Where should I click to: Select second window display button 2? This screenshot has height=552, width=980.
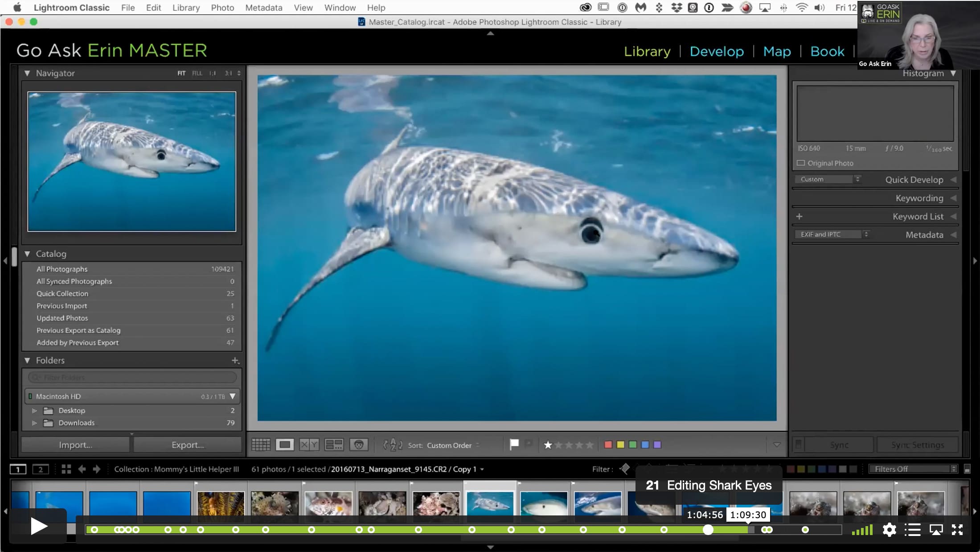point(41,469)
